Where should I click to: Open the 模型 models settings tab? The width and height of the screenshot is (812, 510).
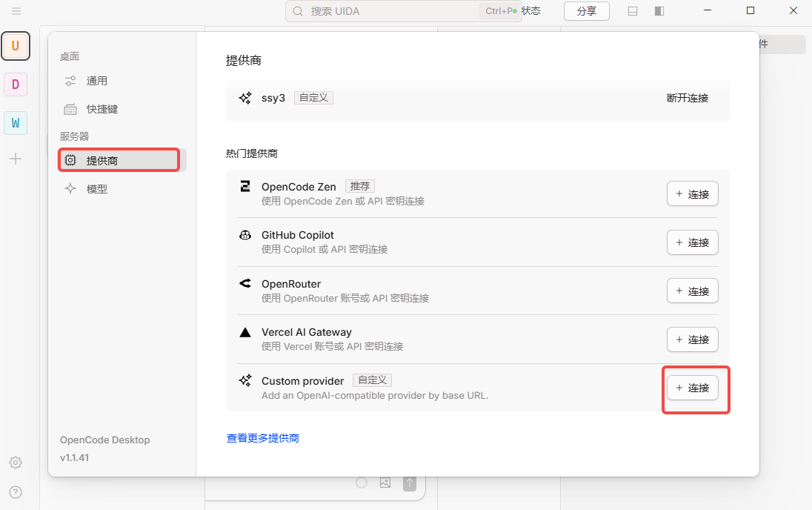122,189
